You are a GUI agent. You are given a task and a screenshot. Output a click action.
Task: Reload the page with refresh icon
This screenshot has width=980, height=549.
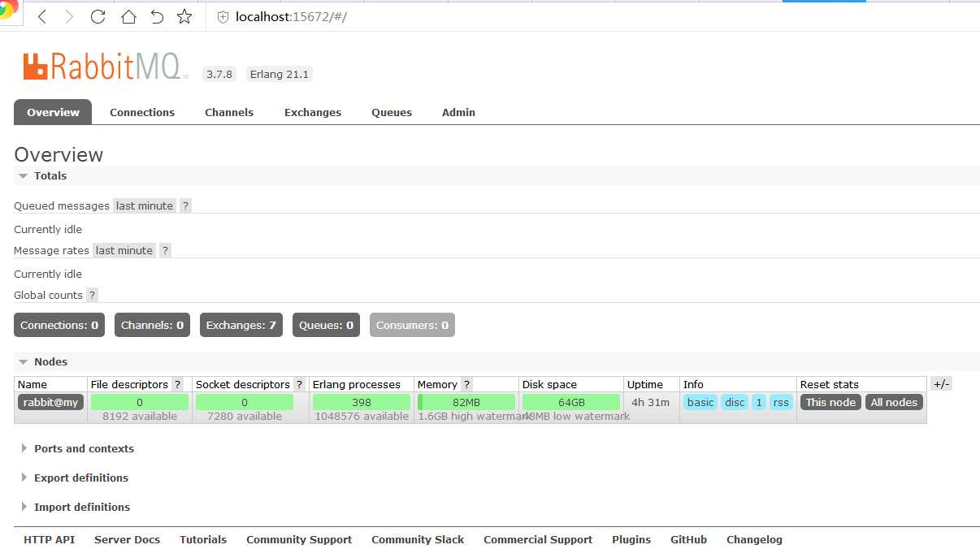tap(98, 17)
